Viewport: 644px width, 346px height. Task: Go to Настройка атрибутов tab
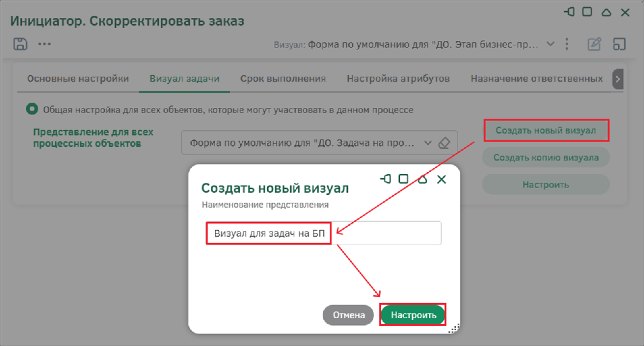coord(398,79)
